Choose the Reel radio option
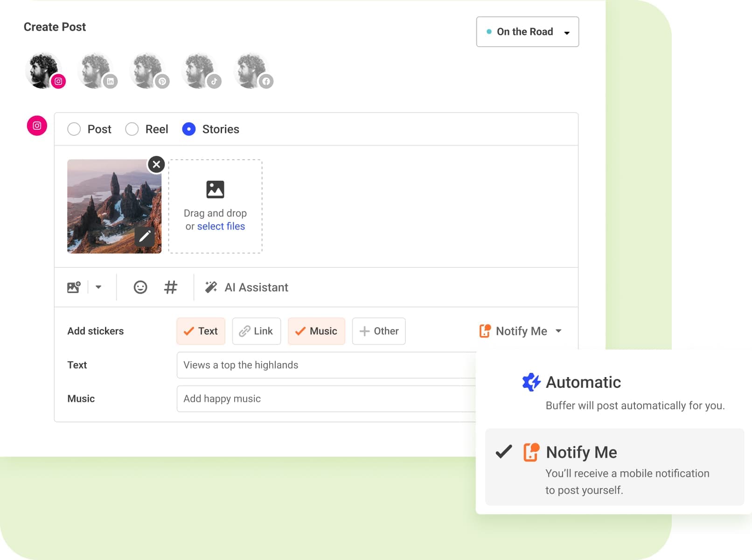The height and width of the screenshot is (560, 752). 132,129
